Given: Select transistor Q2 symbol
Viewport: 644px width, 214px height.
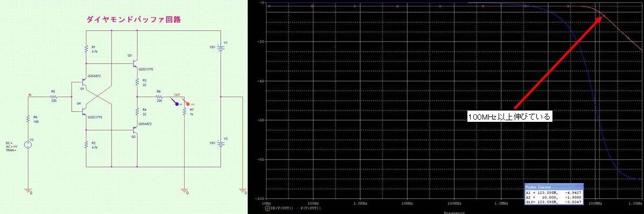Looking at the screenshot, I should point(135,130).
